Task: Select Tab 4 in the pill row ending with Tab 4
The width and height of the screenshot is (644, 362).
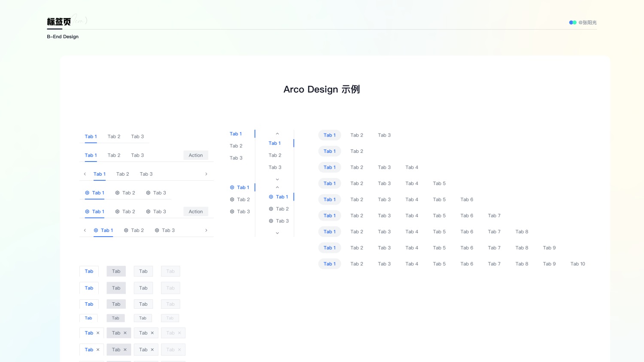Action: [x=412, y=167]
